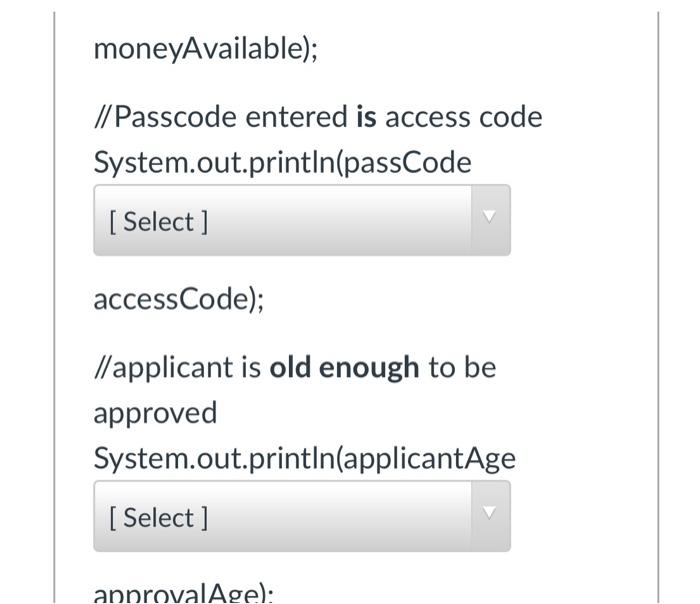Click the "System.out.println(applicantAge" line
Image resolution: width=700 pixels, height=604 pixels.
tap(304, 458)
